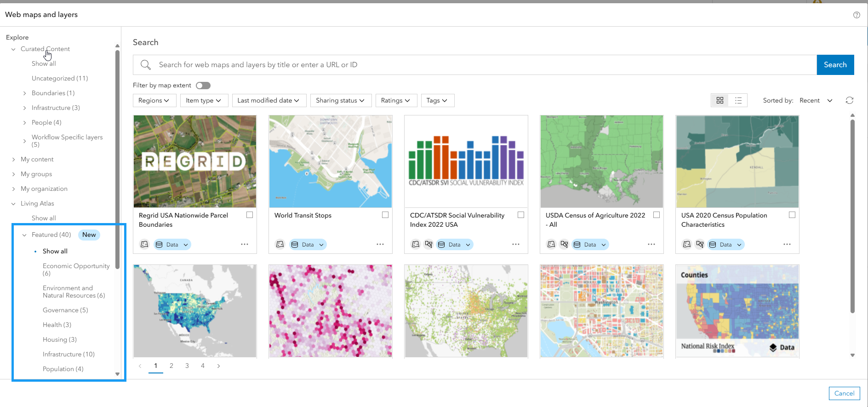Select the CDC/ATSDR Social Vulnerability checkbox
The image size is (868, 407).
521,215
